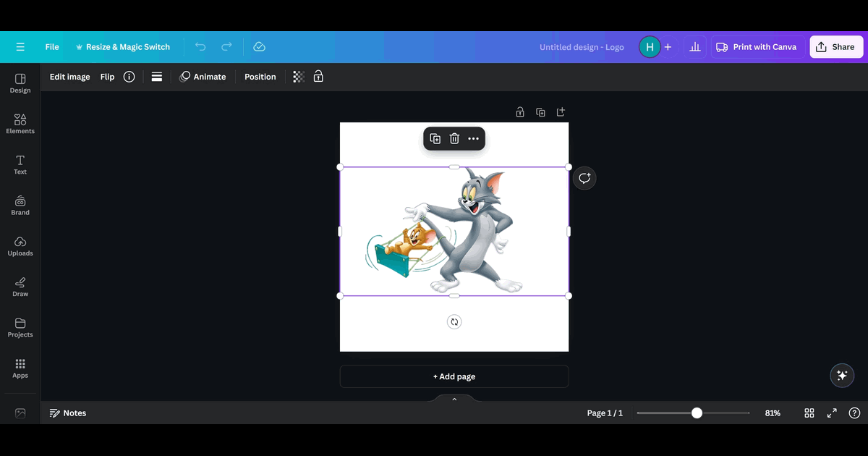868x456 pixels.
Task: Click the + Add page button
Action: click(x=454, y=376)
